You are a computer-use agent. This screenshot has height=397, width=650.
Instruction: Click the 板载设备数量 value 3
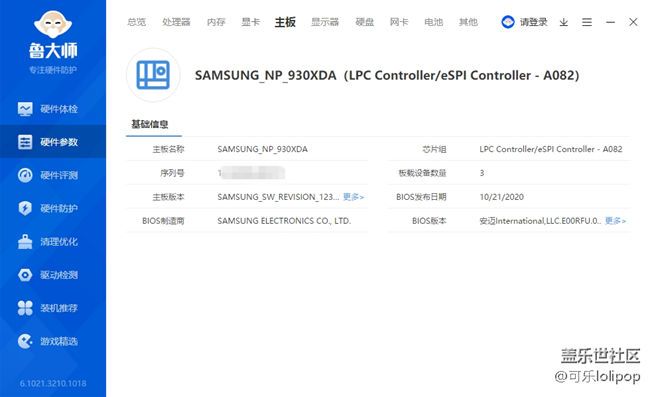point(482,173)
